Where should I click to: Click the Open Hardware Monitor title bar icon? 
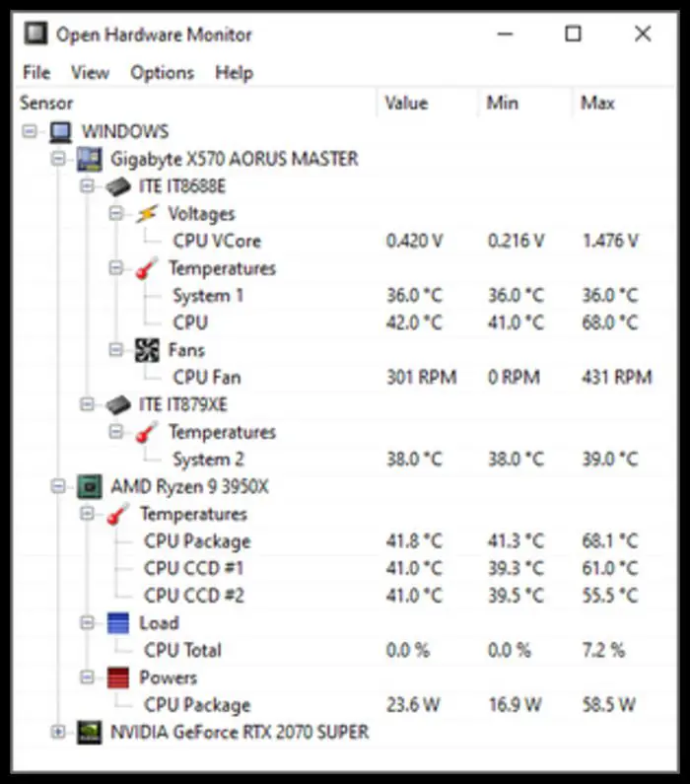pyautogui.click(x=35, y=34)
